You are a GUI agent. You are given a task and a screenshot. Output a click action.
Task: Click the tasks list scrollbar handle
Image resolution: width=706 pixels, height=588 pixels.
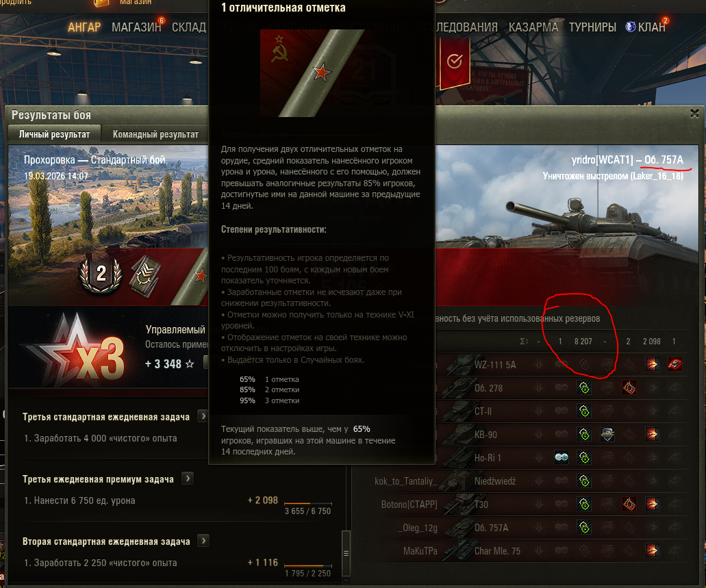pyautogui.click(x=346, y=553)
